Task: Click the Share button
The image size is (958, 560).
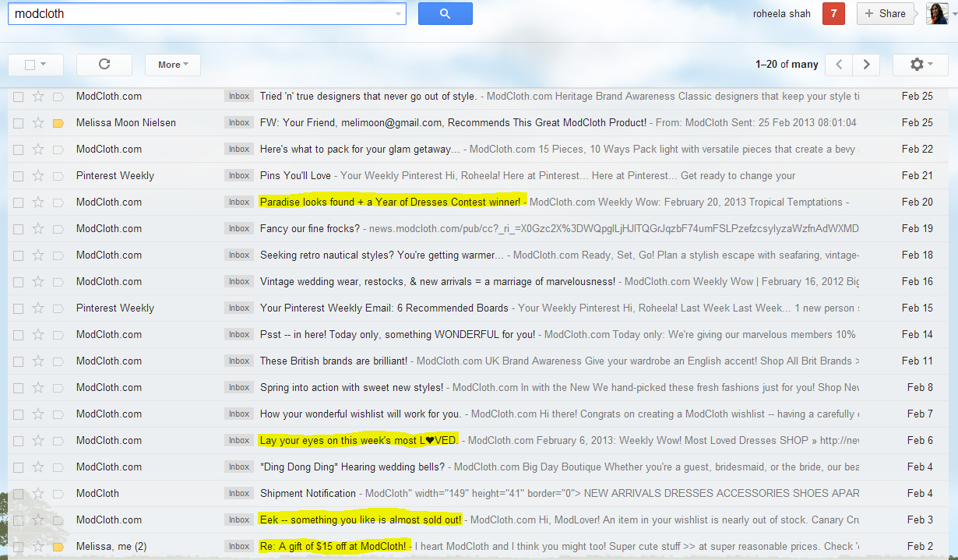Action: click(885, 13)
